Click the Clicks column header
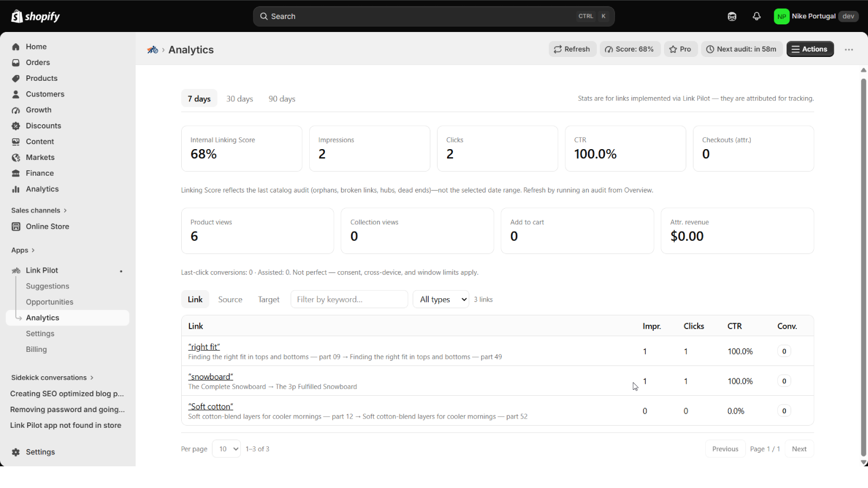Image resolution: width=868 pixels, height=488 pixels. point(694,326)
